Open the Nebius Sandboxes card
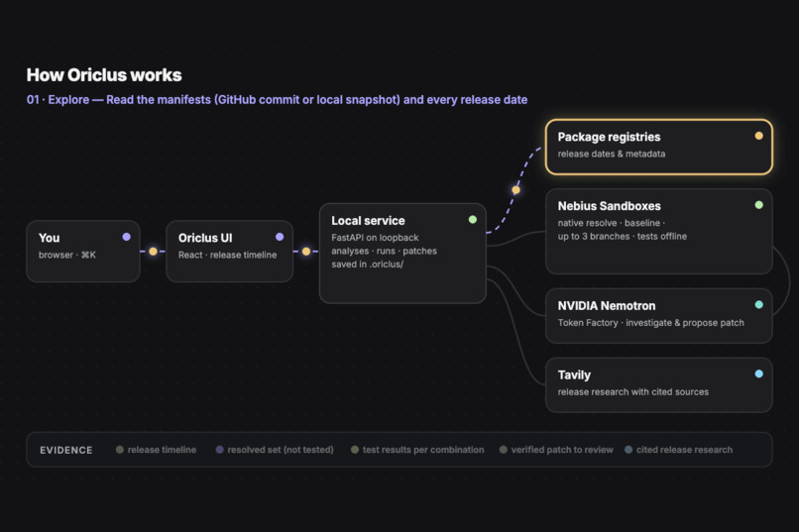The image size is (799, 532). coord(659,232)
